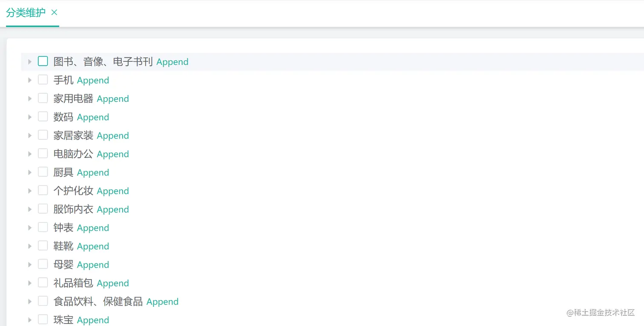This screenshot has height=326, width=644.
Task: Expand the 鞋靴 category node
Action: [x=30, y=246]
